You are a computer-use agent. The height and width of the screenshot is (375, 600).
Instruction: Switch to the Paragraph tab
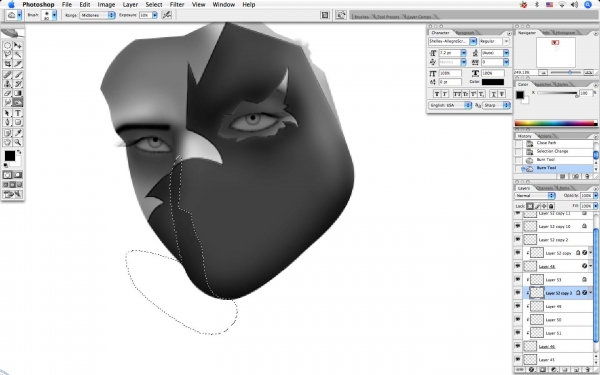[x=465, y=33]
